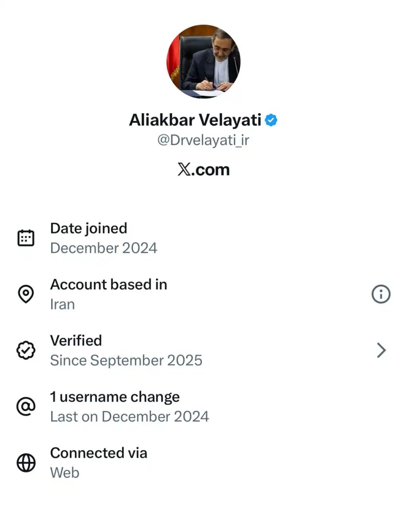This screenshot has height=532, width=407.
Task: Click the "Since September 2025" text
Action: [x=126, y=360]
